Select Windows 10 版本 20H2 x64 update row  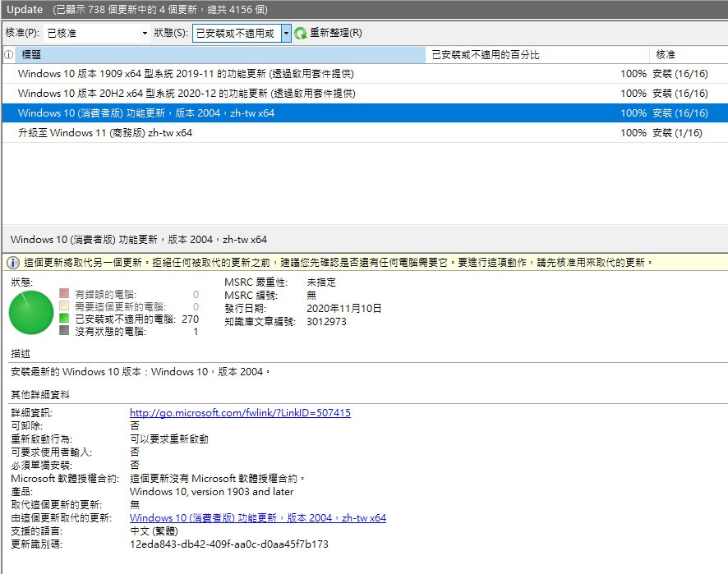(x=365, y=94)
